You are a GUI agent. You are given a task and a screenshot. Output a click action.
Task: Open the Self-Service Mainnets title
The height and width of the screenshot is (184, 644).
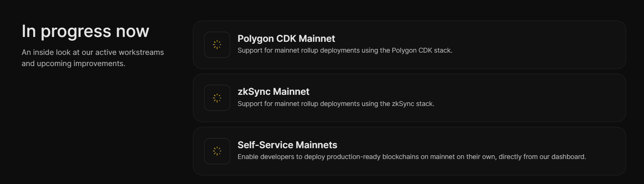(x=287, y=145)
